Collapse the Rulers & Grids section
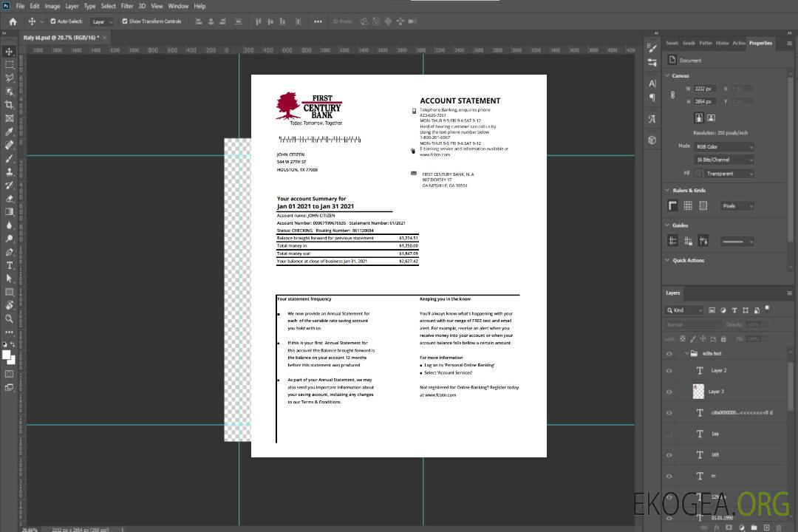The width and height of the screenshot is (798, 532). click(667, 191)
